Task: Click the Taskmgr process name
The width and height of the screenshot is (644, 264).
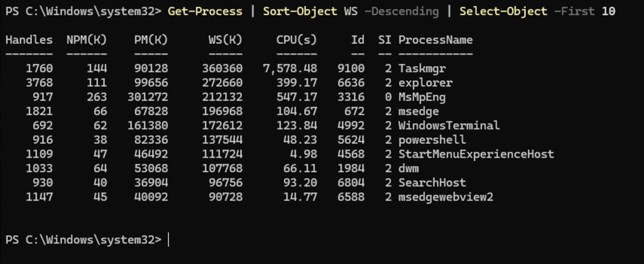Action: click(x=422, y=69)
